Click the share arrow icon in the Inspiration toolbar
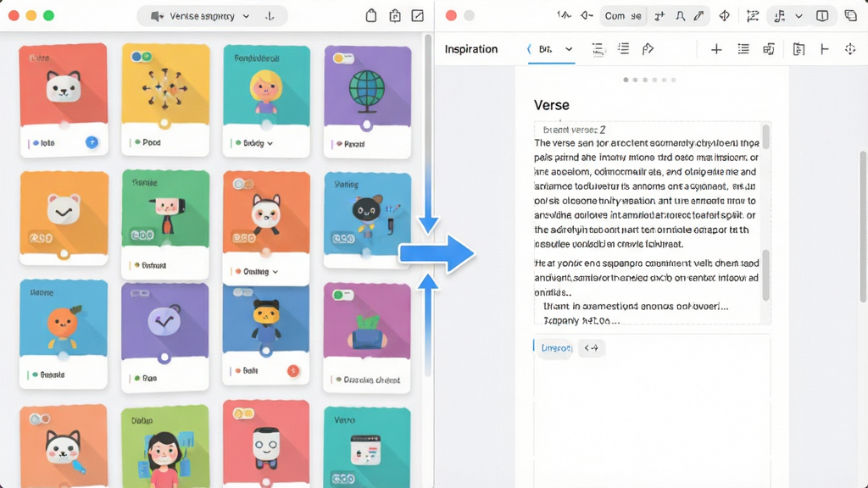The height and width of the screenshot is (488, 868). [648, 49]
